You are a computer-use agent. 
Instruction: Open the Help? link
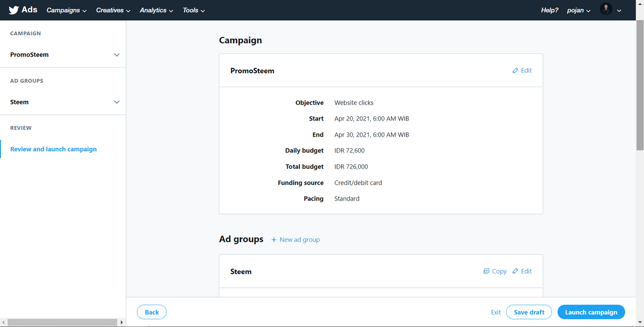pyautogui.click(x=549, y=10)
